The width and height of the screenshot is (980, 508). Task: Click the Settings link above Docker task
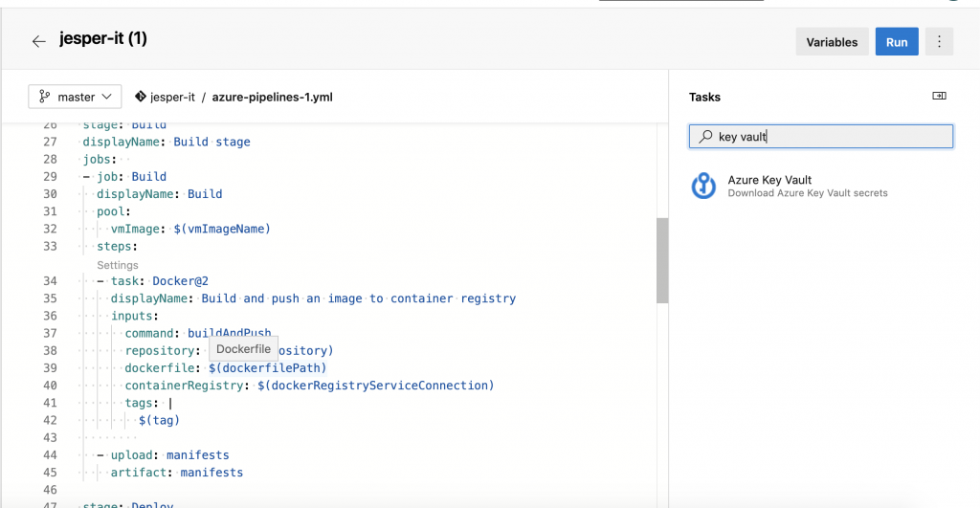pyautogui.click(x=118, y=265)
